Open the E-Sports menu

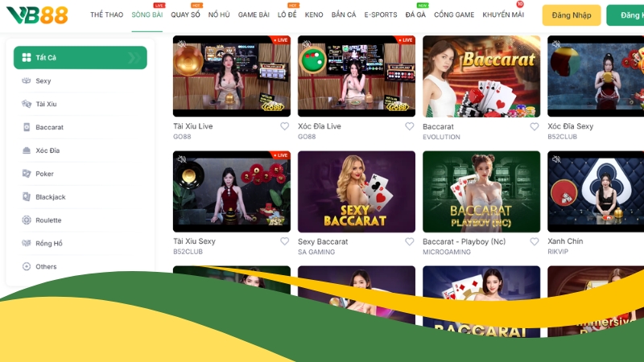click(x=380, y=14)
